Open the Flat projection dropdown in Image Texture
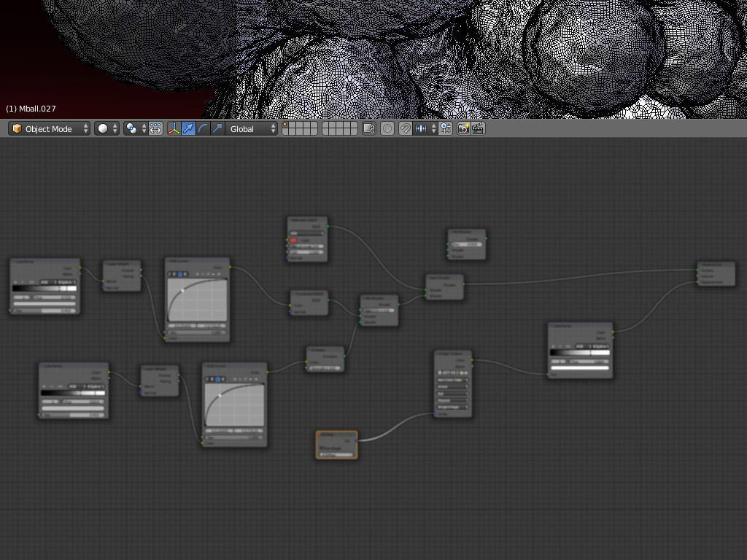The height and width of the screenshot is (560, 747). click(452, 393)
